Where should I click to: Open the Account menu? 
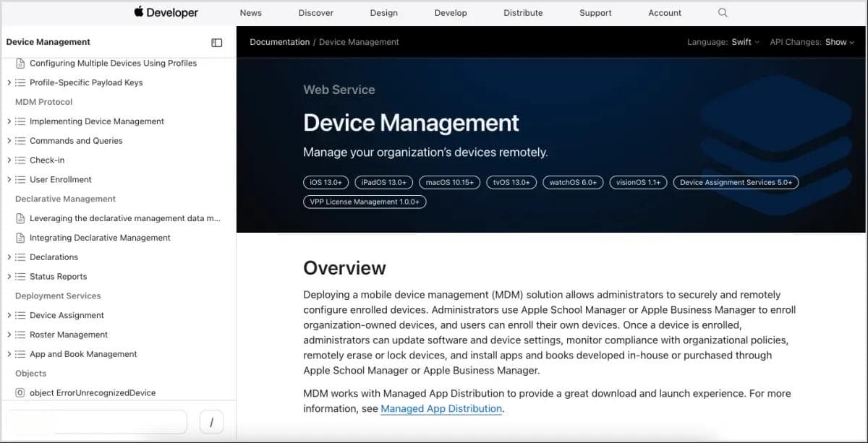click(665, 13)
